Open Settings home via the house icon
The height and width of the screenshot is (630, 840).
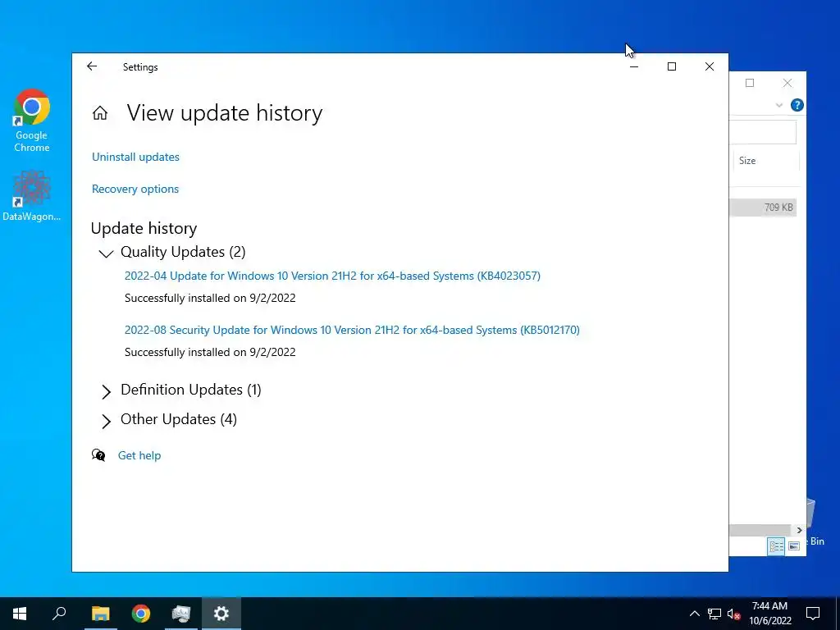coord(99,113)
